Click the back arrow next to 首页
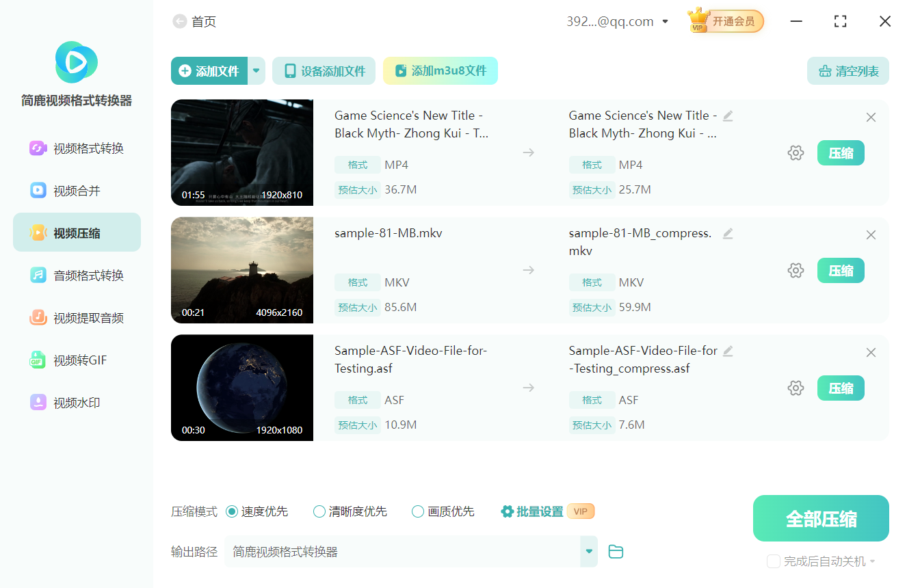This screenshot has width=907, height=588. click(180, 22)
